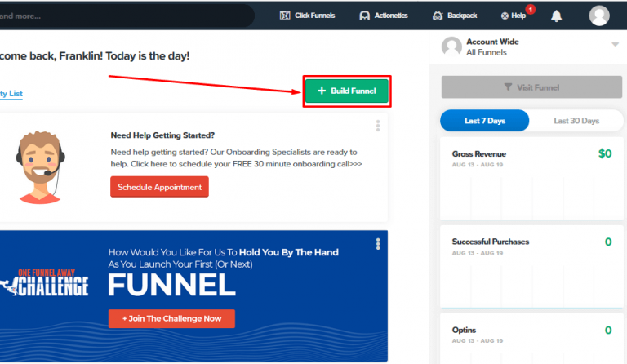This screenshot has width=627, height=364.
Task: Open the Backpack menu
Action: tap(455, 16)
